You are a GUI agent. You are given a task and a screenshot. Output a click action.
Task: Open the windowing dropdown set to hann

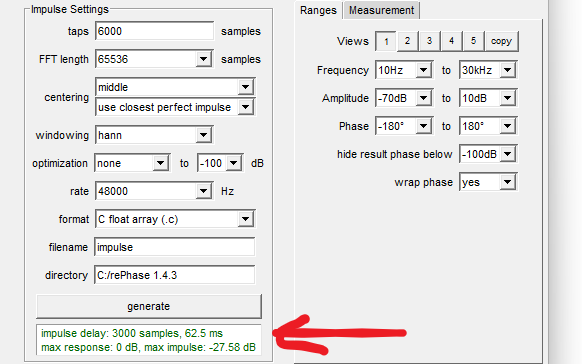154,135
